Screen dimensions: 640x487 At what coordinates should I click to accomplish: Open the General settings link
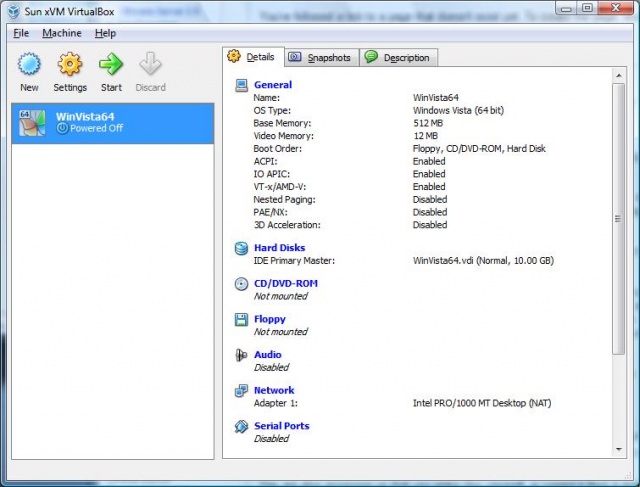(273, 85)
